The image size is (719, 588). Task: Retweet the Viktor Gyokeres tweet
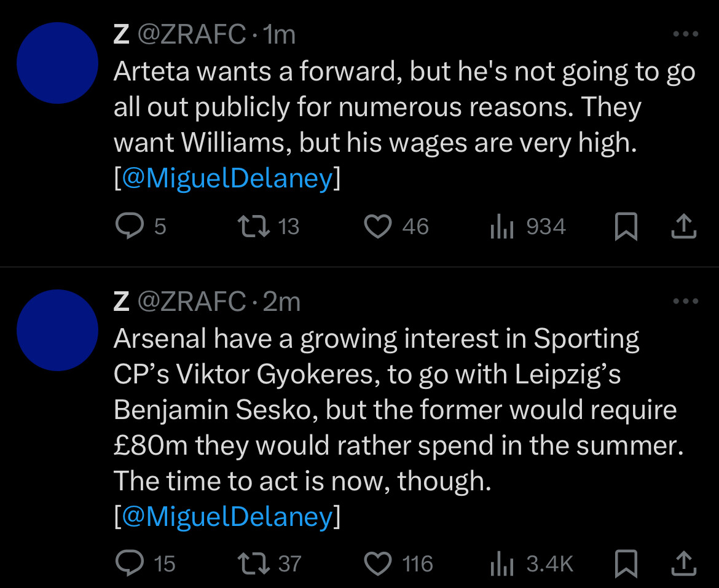(x=253, y=563)
